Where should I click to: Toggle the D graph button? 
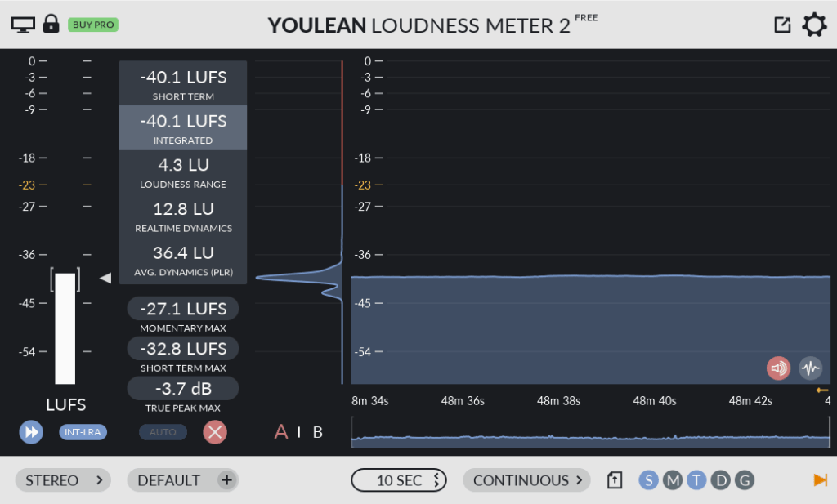(721, 480)
